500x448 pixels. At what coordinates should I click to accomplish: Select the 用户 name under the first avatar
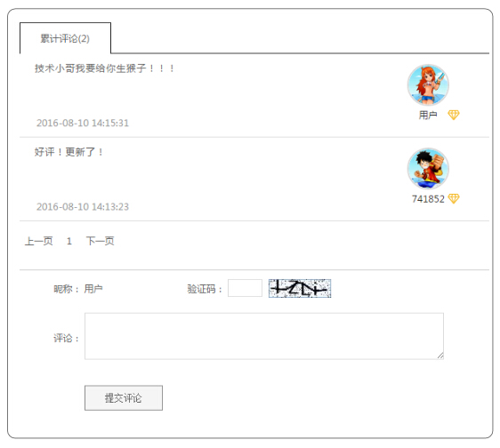(428, 115)
